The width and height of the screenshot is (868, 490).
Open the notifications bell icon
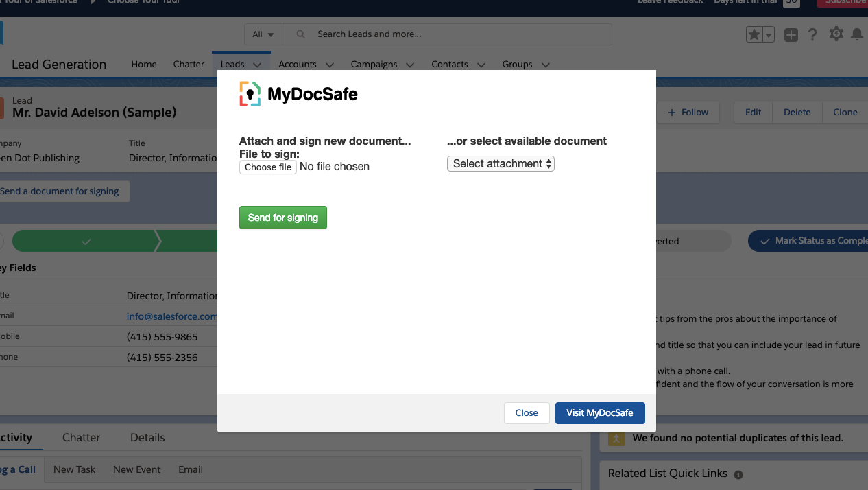[x=857, y=34]
